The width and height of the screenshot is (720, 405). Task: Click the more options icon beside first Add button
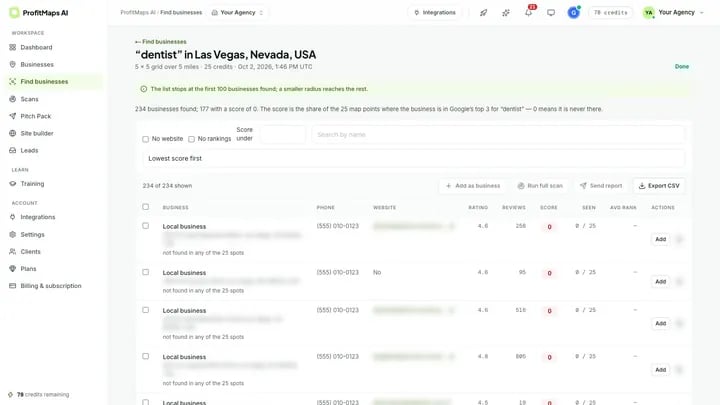(679, 239)
